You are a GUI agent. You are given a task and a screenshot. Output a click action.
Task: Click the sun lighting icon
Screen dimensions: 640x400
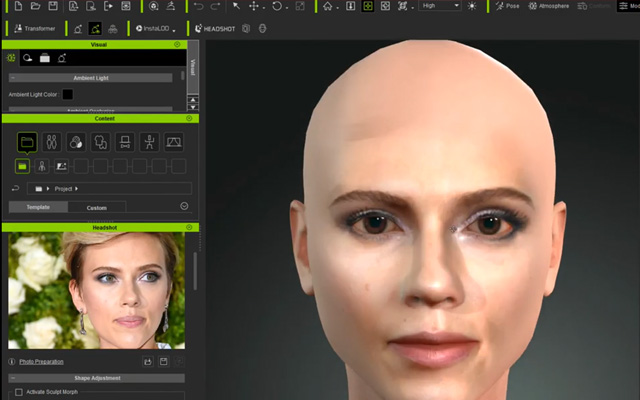(x=472, y=6)
